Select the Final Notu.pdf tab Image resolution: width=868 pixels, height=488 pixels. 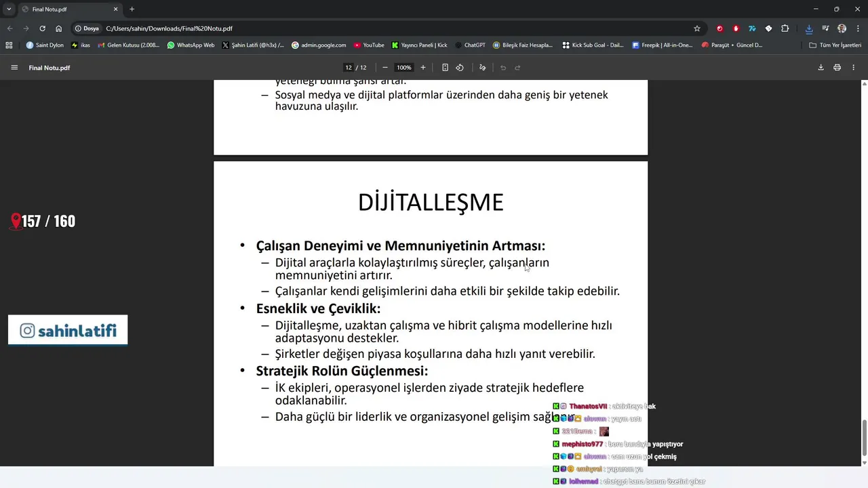(70, 9)
